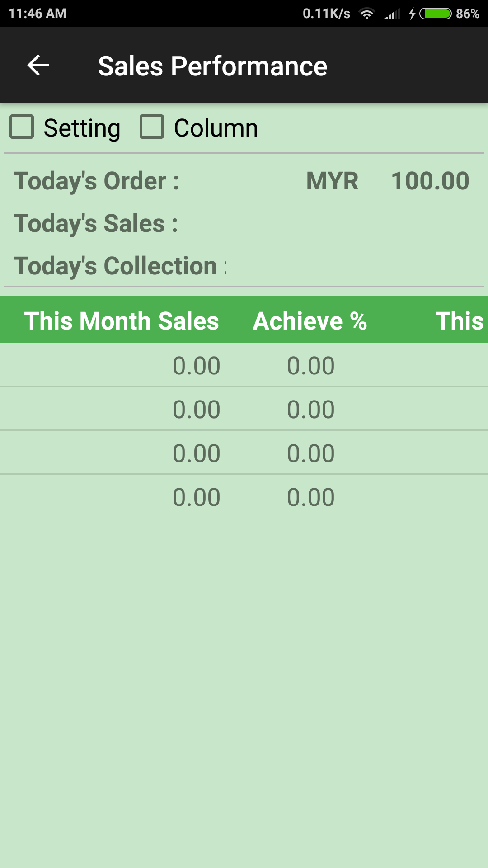Select the This Month Sales column header
Screen dimensions: 488x868
click(121, 321)
